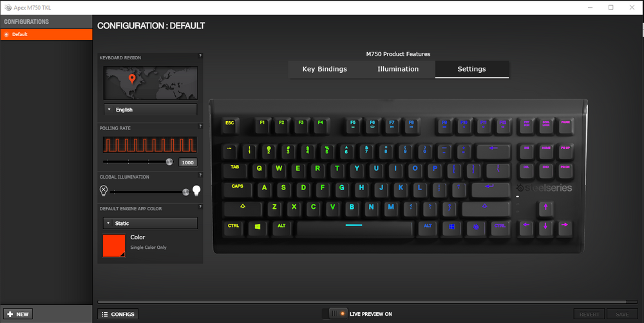Click the red location pin on map

(132, 79)
